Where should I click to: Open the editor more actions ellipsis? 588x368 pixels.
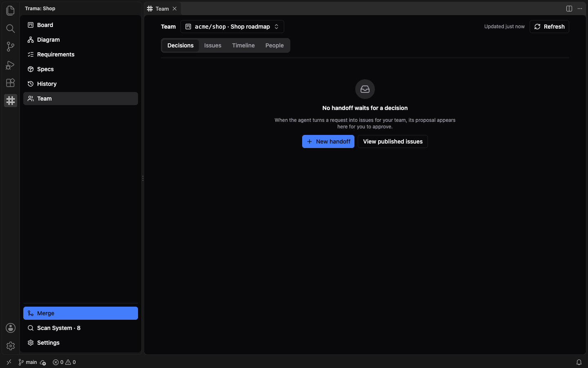(x=580, y=9)
